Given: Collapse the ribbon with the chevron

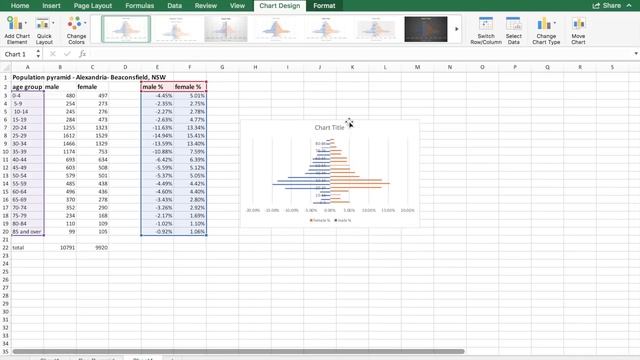Looking at the screenshot, I should point(629,6).
